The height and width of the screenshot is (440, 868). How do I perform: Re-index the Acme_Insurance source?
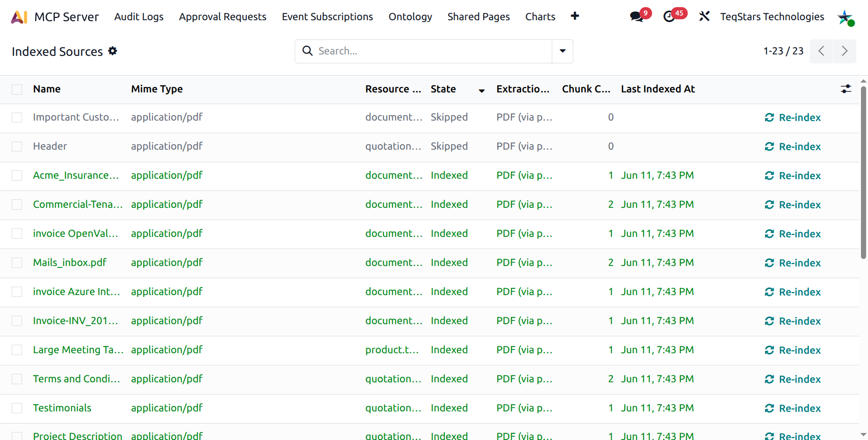[x=792, y=176]
